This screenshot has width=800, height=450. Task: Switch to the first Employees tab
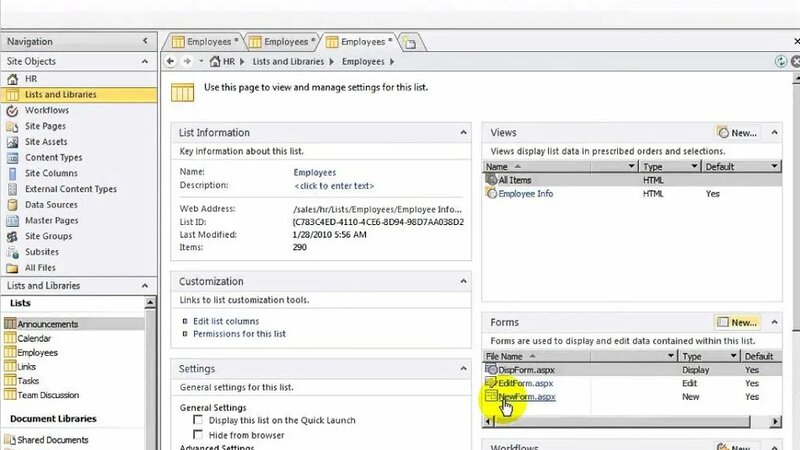[x=204, y=42]
